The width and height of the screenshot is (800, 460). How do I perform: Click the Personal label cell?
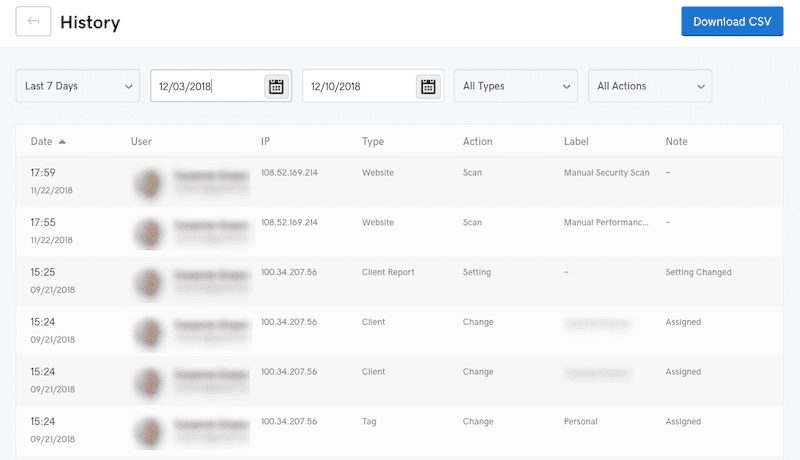(x=581, y=421)
